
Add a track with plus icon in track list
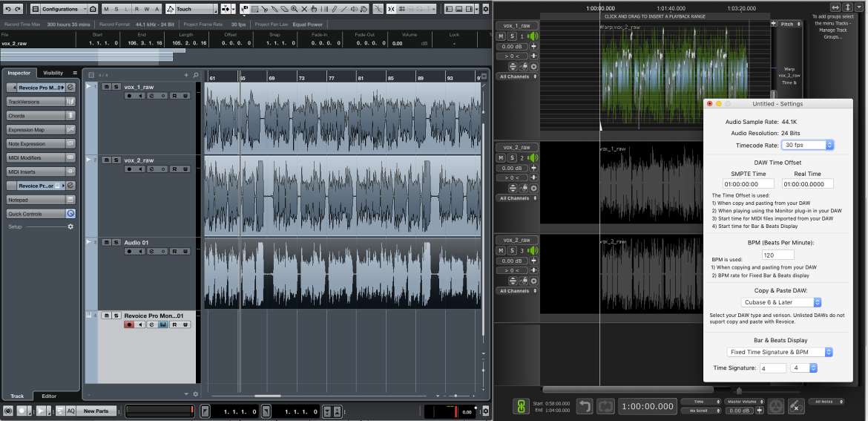186,75
